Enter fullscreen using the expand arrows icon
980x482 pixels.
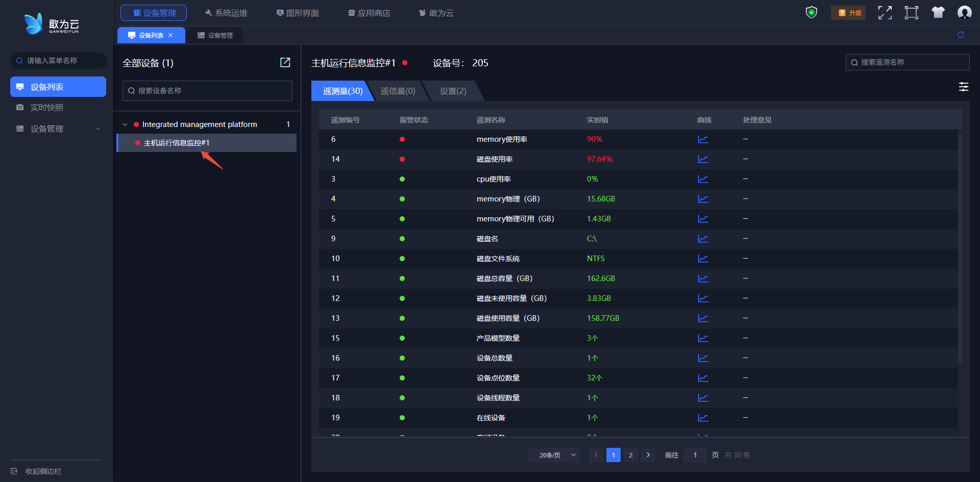point(885,13)
